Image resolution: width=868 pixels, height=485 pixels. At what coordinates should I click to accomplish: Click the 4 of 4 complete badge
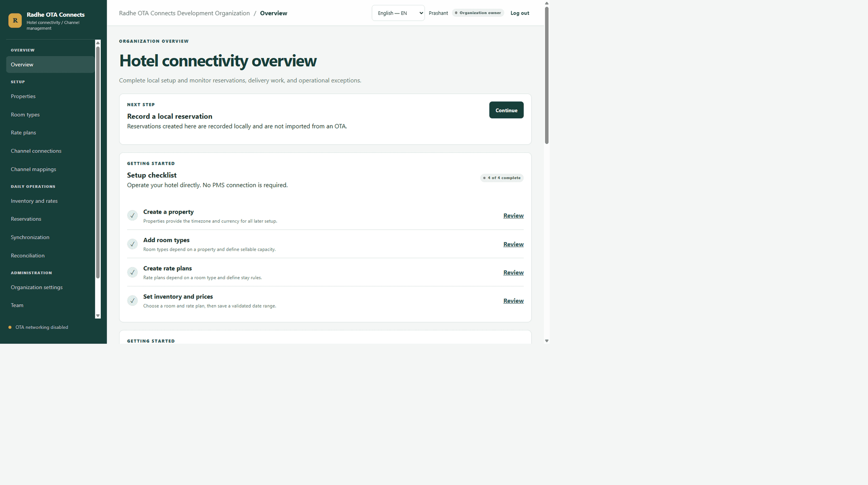[x=502, y=178]
